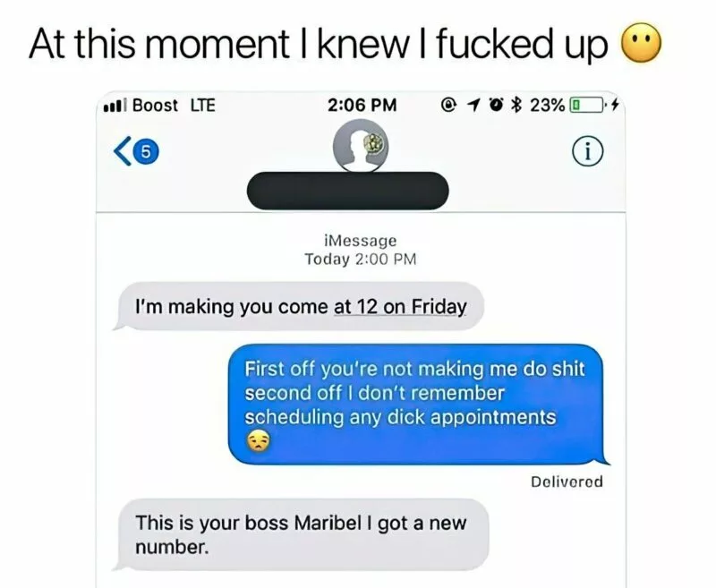Tap the Delivered status label

pos(567,481)
